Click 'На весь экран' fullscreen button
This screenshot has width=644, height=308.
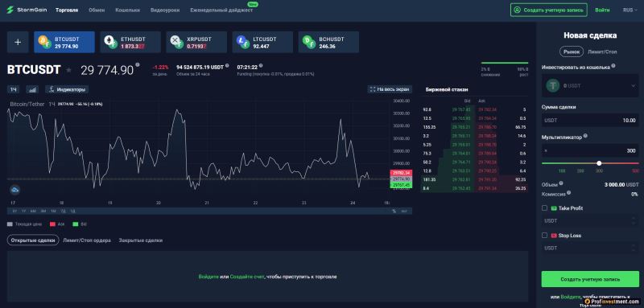(390, 89)
